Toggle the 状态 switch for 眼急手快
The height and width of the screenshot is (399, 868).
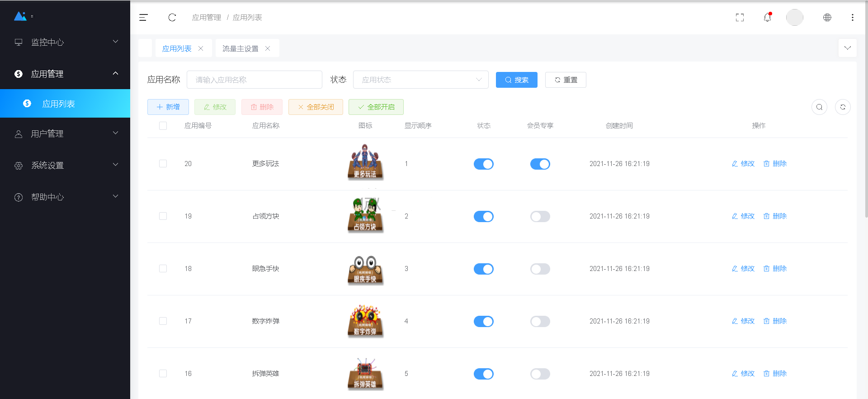tap(484, 269)
